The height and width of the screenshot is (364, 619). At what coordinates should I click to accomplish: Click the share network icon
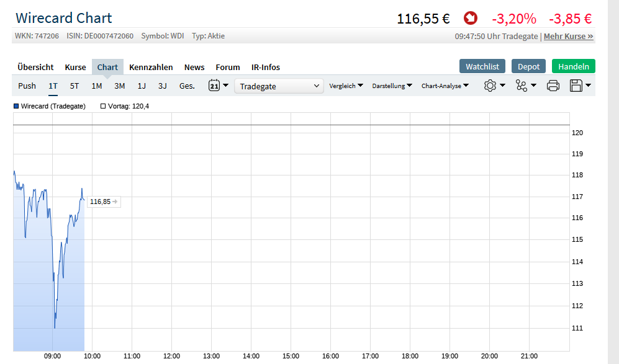click(522, 86)
